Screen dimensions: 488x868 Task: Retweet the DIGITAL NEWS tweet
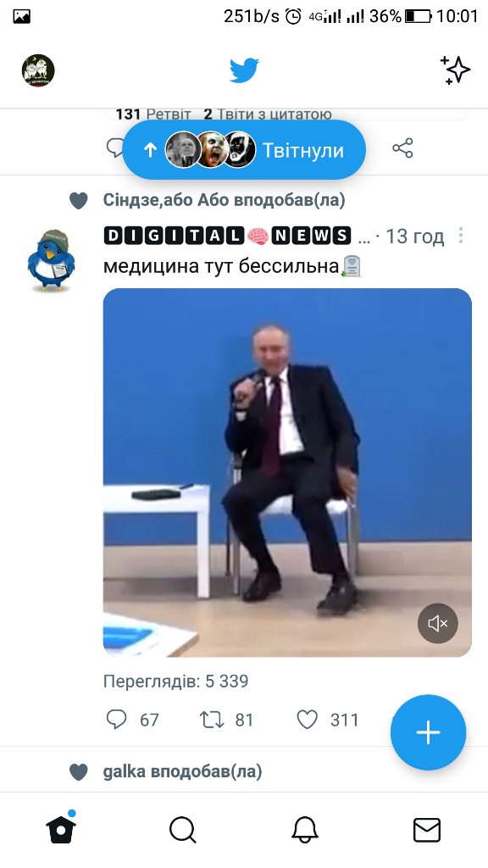tap(211, 719)
